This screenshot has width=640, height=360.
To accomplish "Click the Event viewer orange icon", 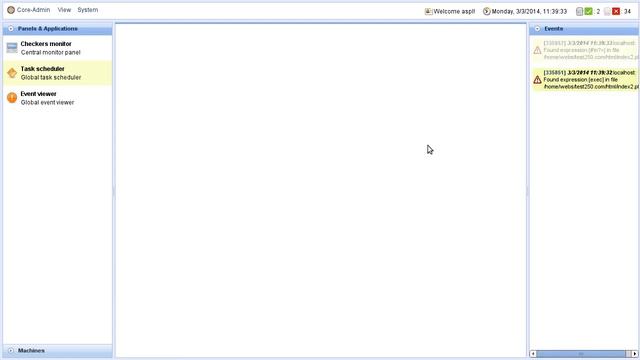I will coord(12,98).
